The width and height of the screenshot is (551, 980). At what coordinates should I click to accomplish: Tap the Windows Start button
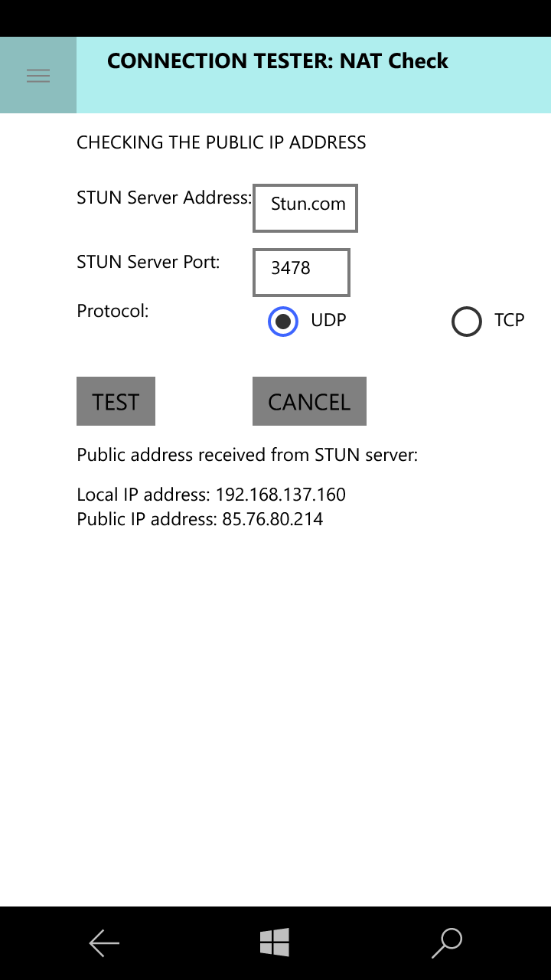click(x=275, y=942)
